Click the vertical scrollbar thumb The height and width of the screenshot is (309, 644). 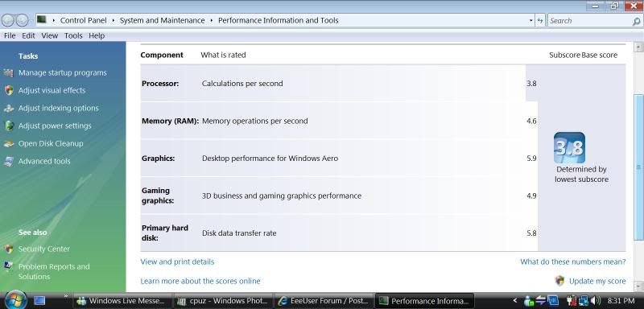[638, 167]
